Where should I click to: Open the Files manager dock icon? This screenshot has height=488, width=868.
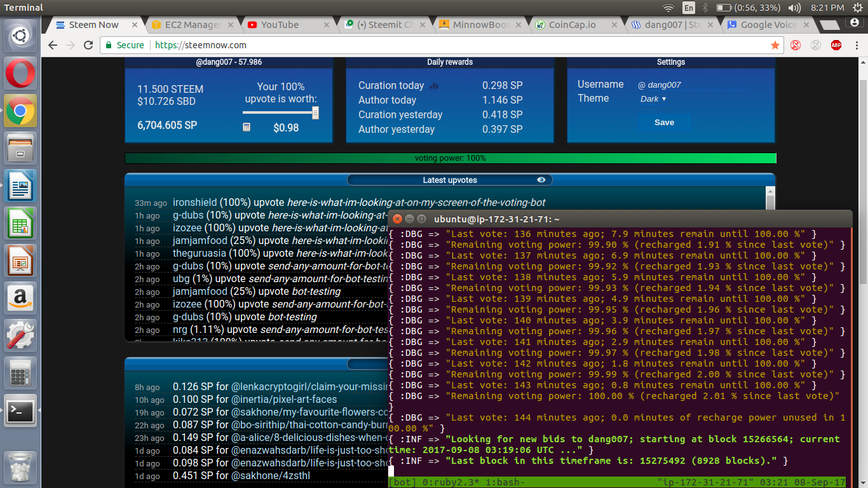tap(20, 148)
